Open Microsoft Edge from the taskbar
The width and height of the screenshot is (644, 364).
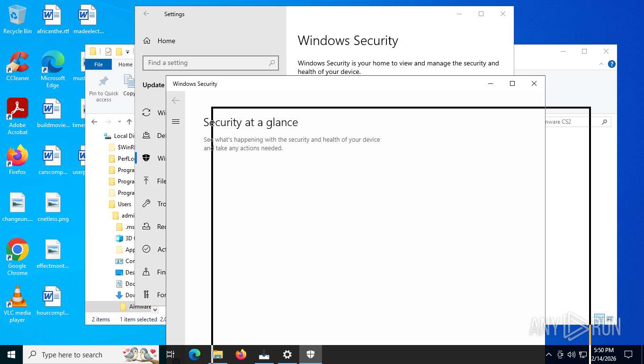[x=194, y=355]
